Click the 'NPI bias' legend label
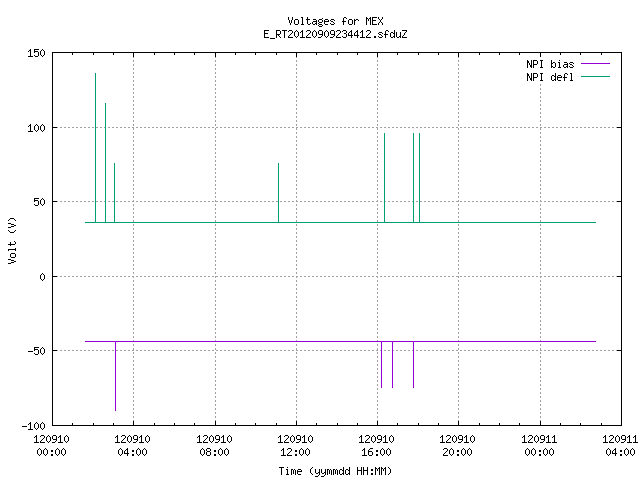The image size is (640, 480). point(550,64)
